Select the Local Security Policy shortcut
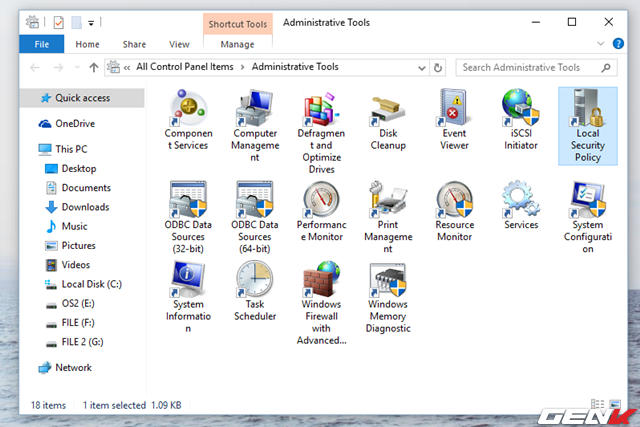640x427 pixels. tap(587, 126)
